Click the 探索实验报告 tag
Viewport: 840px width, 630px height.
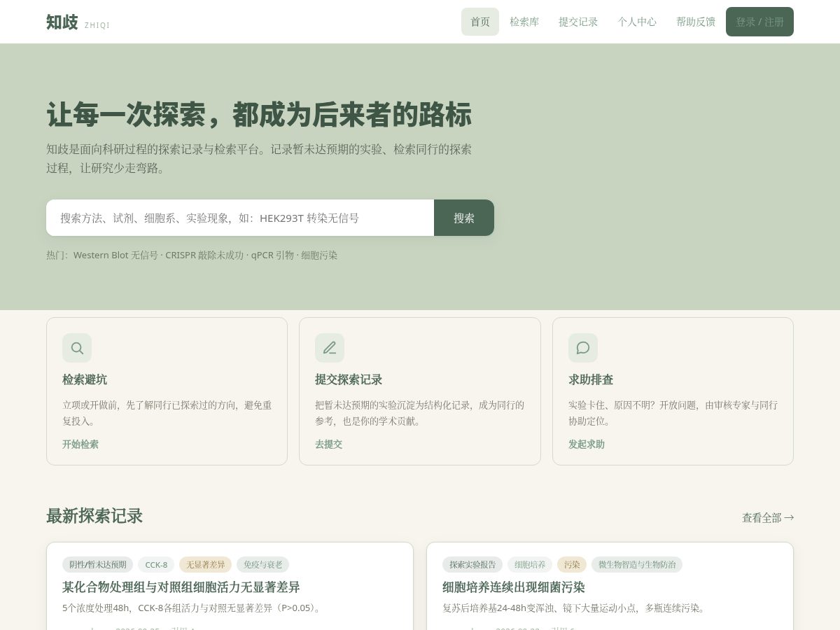coord(472,564)
